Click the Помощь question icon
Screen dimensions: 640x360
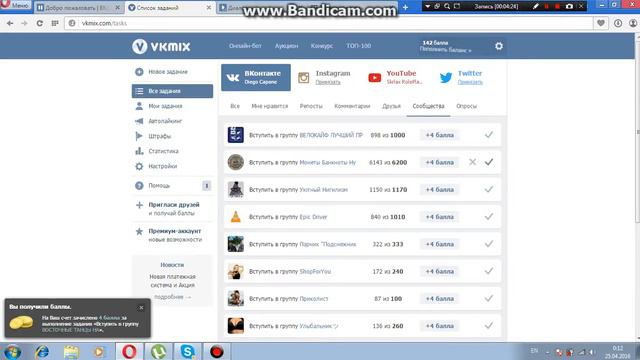tap(139, 186)
